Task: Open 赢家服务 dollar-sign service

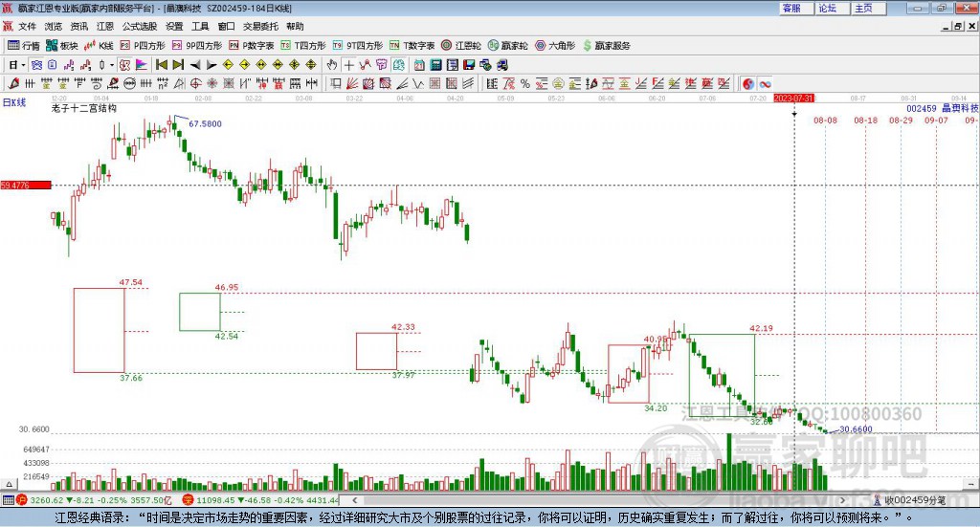Action: (x=606, y=46)
